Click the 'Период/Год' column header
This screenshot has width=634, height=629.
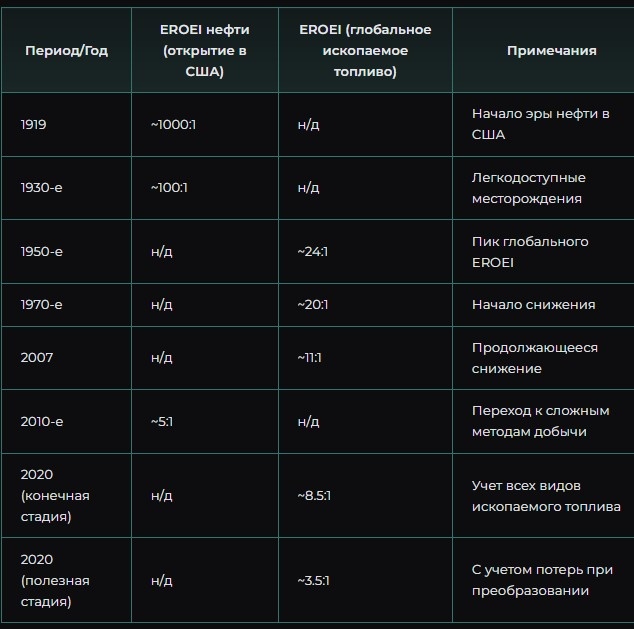click(66, 51)
